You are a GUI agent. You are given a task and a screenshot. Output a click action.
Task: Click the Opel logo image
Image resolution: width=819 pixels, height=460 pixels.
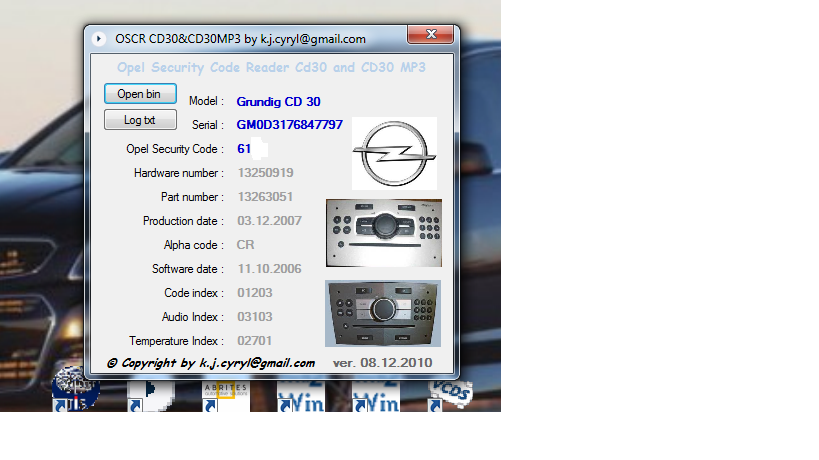(x=394, y=154)
